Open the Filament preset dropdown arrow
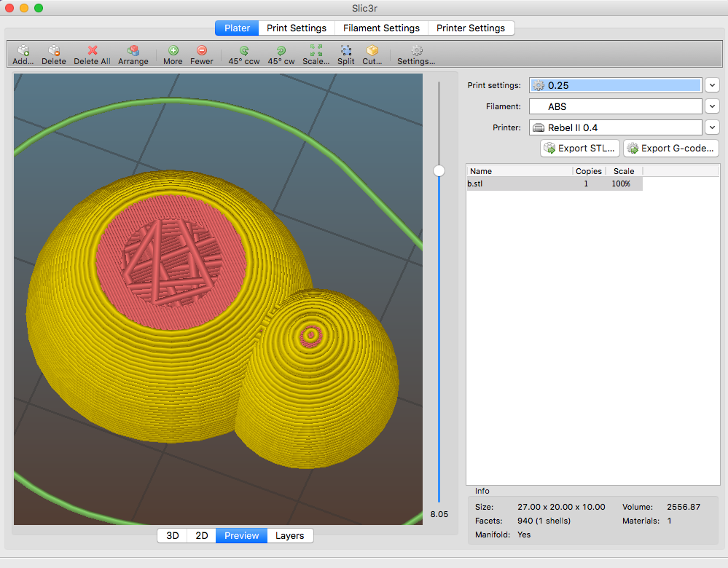Viewport: 728px width, 568px height. 713,106
